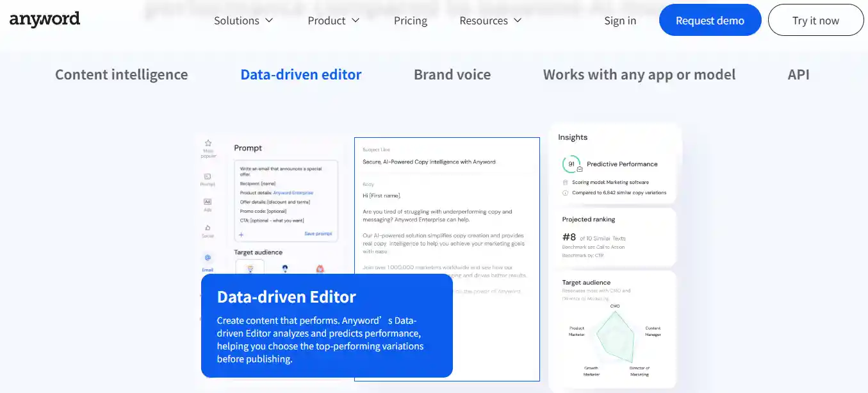Click the Predictive Performance label

622,164
